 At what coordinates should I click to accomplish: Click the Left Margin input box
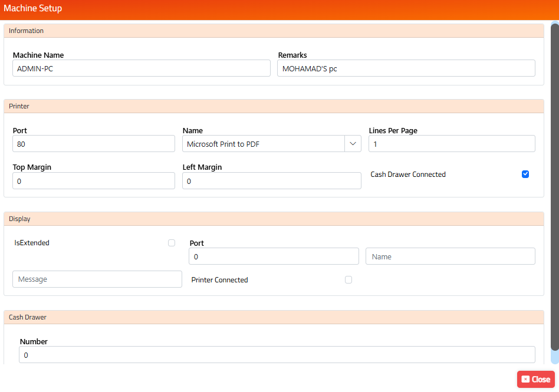tap(271, 181)
